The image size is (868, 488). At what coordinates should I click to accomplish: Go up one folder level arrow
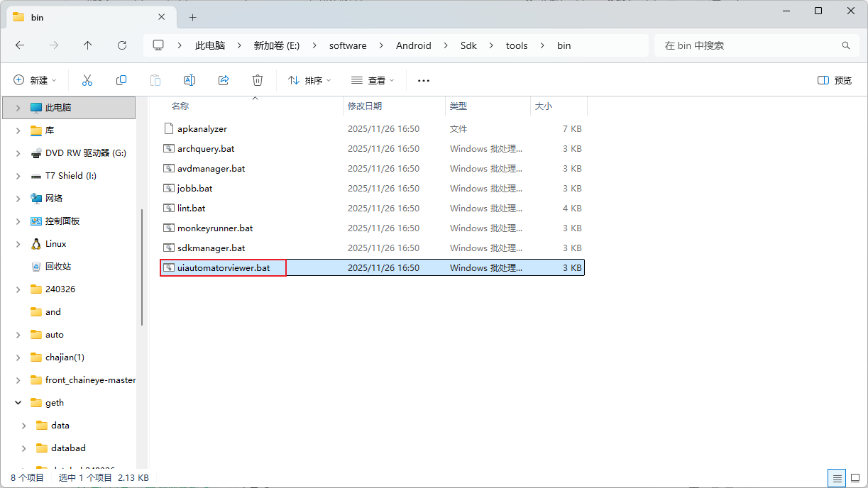coord(88,45)
